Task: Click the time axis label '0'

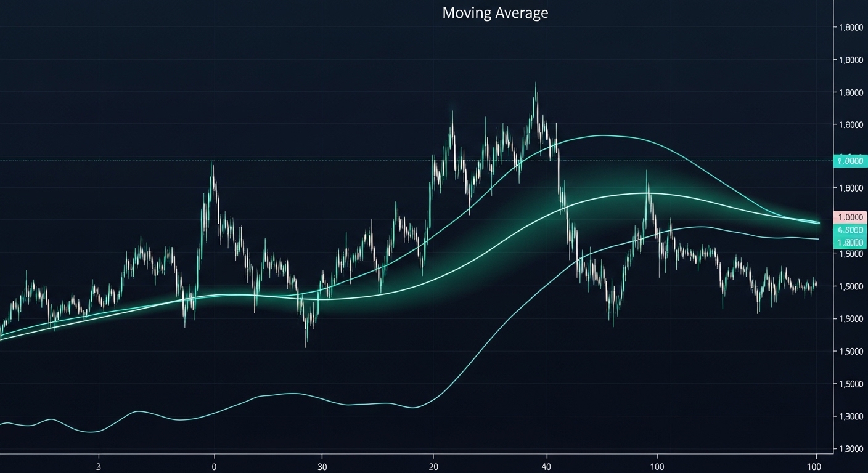Action: (x=214, y=464)
